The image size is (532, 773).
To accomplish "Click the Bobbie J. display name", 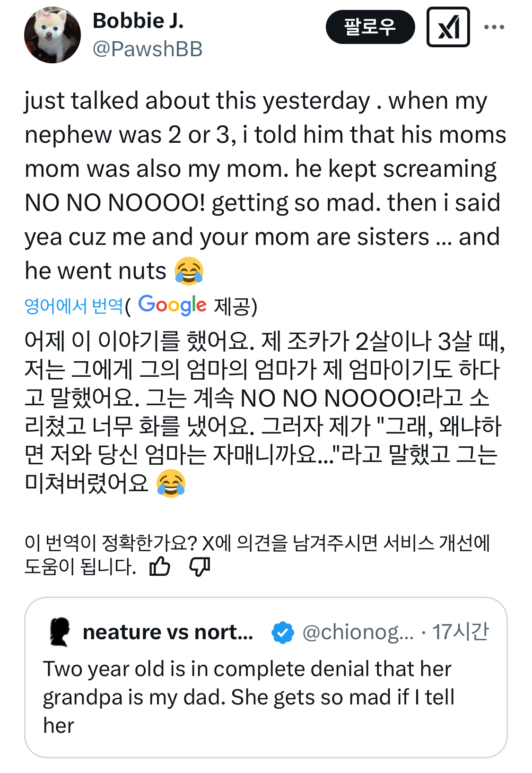I will (138, 21).
